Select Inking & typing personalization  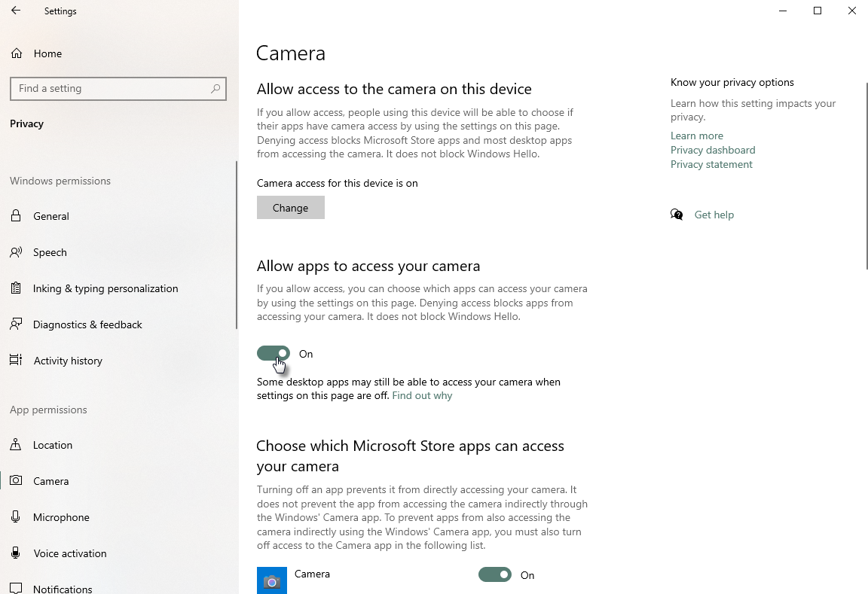[105, 288]
